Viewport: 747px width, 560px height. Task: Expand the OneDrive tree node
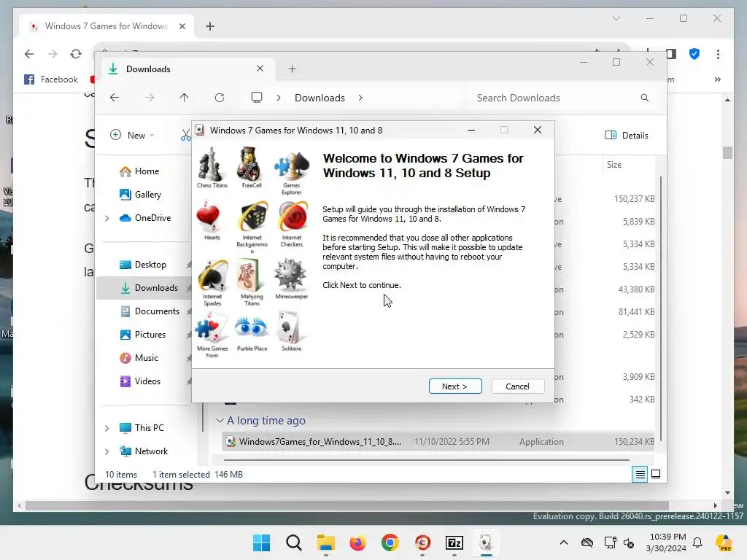point(107,218)
